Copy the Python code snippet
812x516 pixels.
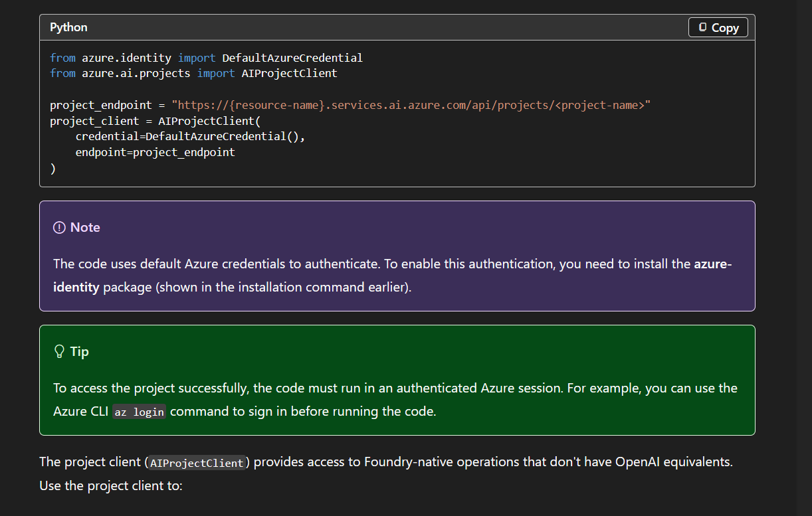click(718, 27)
